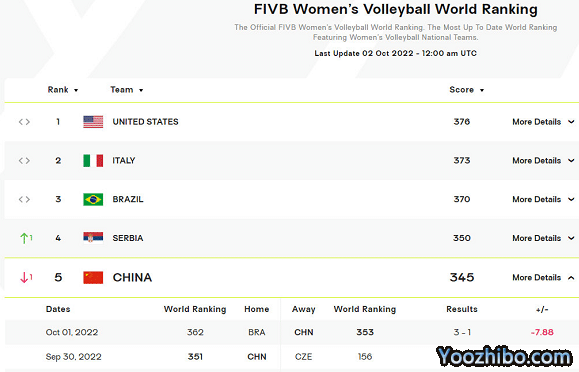Click China's red down-arrow rank change icon

click(x=26, y=277)
